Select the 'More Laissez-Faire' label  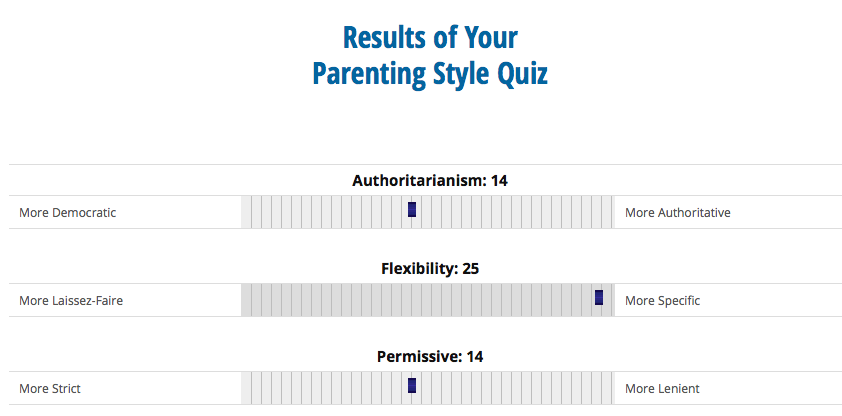[71, 301]
